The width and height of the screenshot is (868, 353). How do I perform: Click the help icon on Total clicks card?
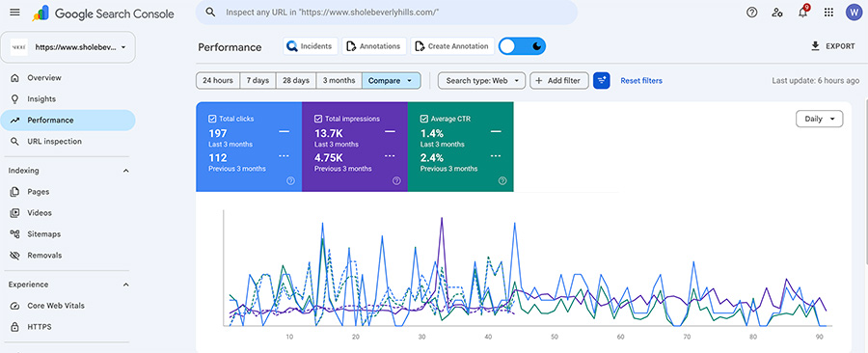290,181
